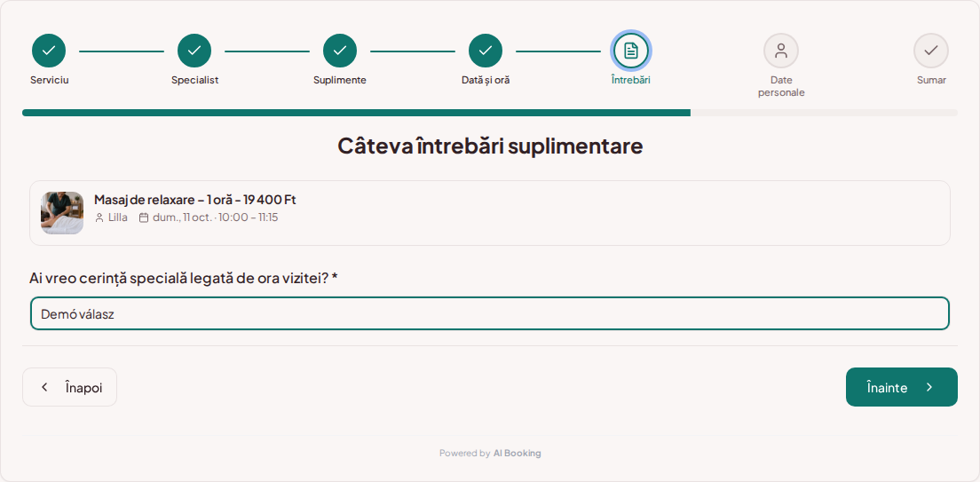The width and height of the screenshot is (980, 482).
Task: Click the Câteva întrebări suplimentare heading
Action: (x=490, y=146)
